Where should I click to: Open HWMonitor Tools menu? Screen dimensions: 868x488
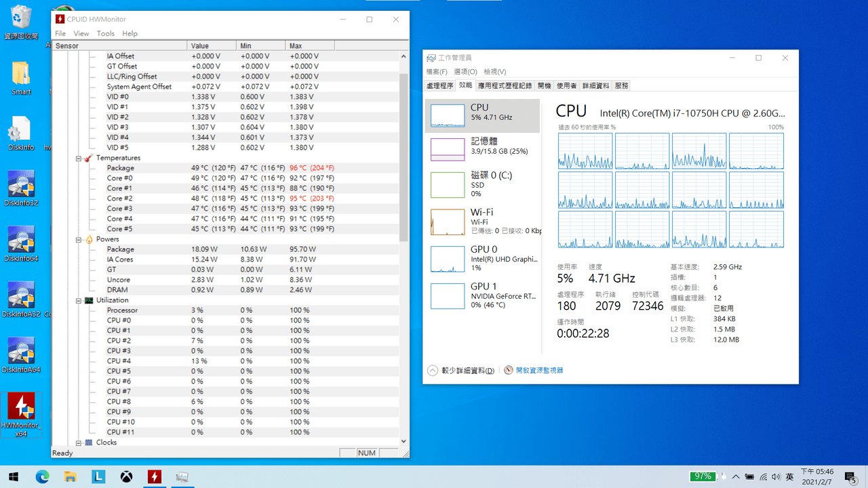[106, 33]
